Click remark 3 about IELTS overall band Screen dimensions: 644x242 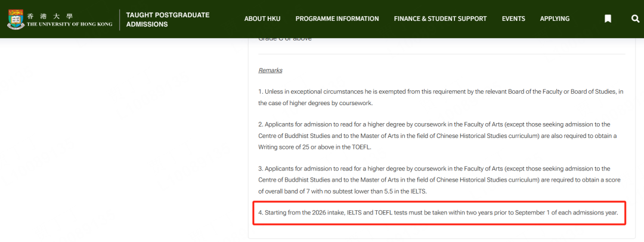[x=439, y=180]
